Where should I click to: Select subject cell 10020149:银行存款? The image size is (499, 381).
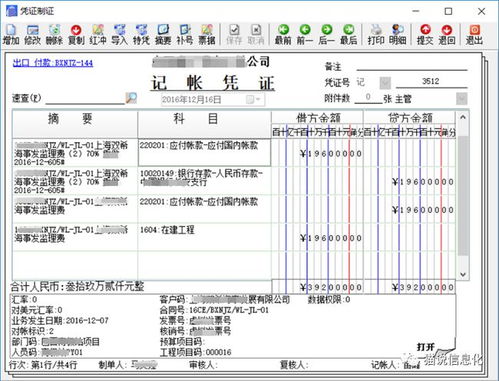[204, 181]
